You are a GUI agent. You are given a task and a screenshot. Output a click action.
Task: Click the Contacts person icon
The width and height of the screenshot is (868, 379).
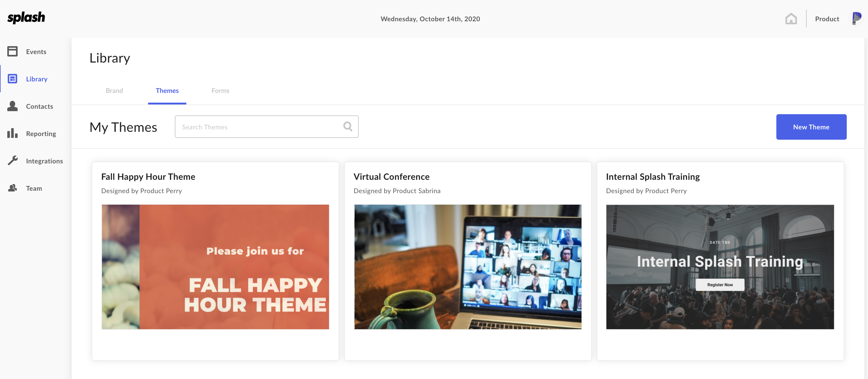point(12,106)
